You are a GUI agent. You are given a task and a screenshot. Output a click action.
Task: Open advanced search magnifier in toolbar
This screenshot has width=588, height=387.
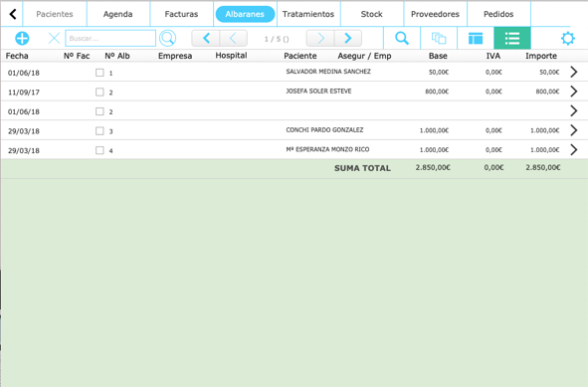tap(402, 38)
